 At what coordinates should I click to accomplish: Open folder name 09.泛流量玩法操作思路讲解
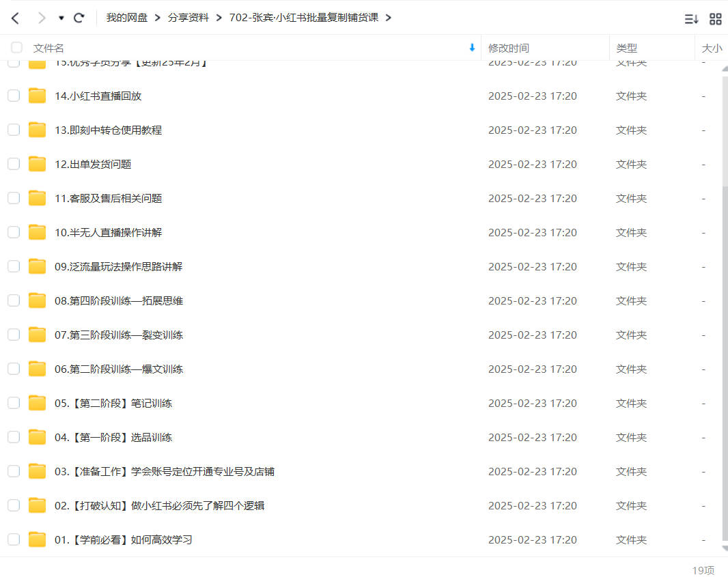pos(118,267)
